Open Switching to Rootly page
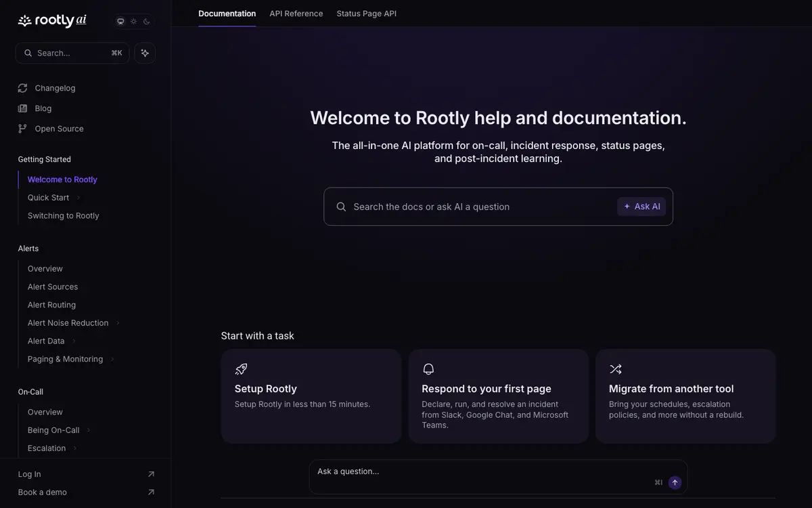The width and height of the screenshot is (812, 508). [64, 215]
